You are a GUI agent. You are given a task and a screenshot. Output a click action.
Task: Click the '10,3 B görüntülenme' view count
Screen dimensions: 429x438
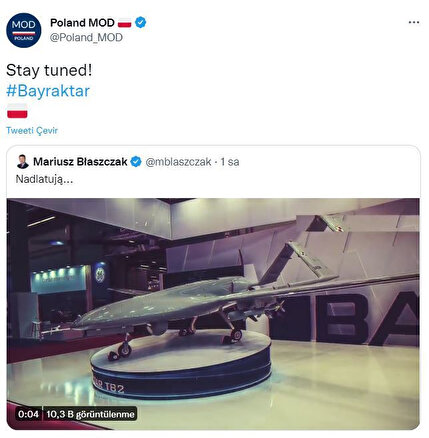(90, 414)
